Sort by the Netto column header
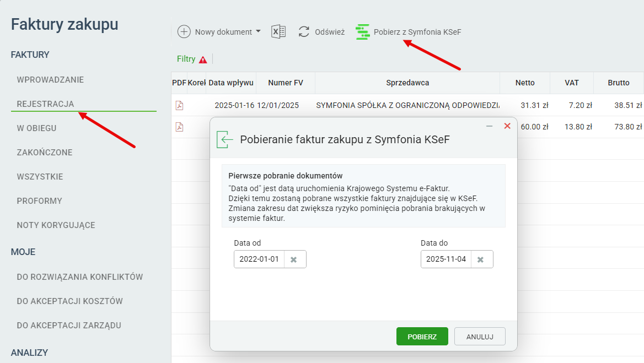This screenshot has height=363, width=644. [525, 83]
